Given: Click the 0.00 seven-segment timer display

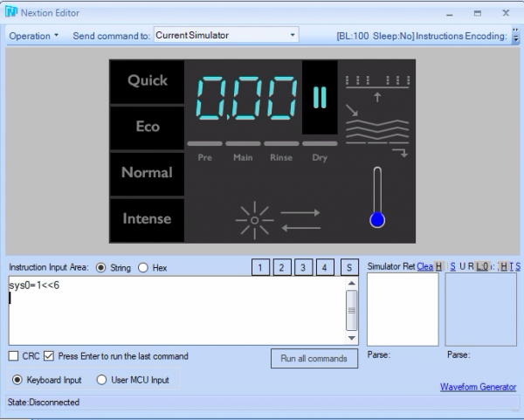Looking at the screenshot, I should (x=246, y=98).
